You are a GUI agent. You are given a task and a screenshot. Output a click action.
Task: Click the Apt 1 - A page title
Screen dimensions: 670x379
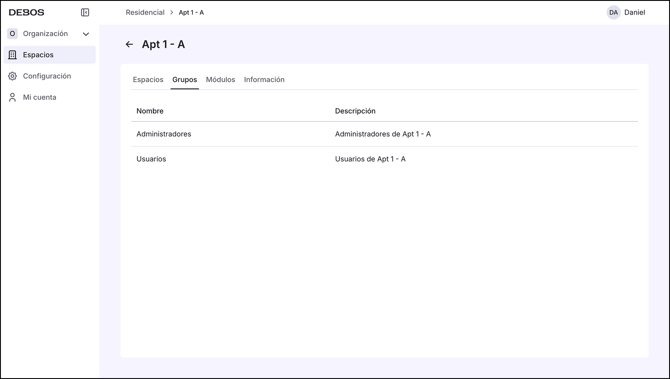coord(163,44)
